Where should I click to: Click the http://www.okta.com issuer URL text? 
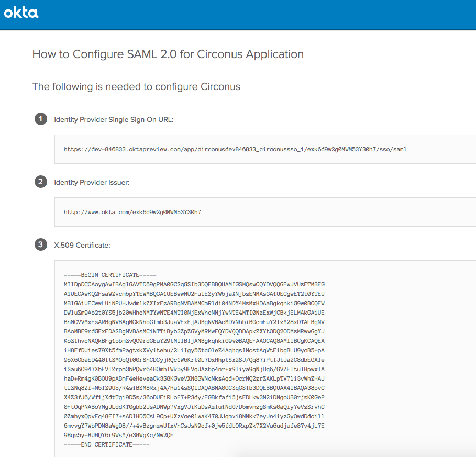132,212
